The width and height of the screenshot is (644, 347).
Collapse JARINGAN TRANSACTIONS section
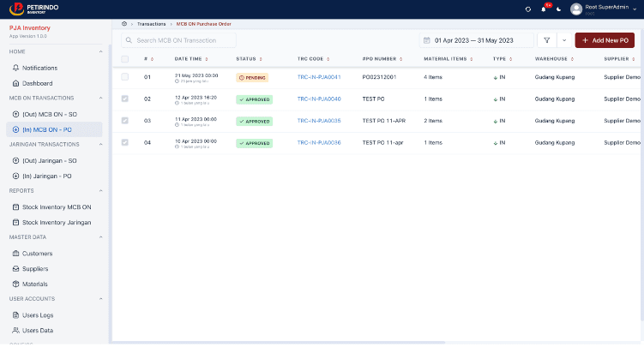point(100,145)
